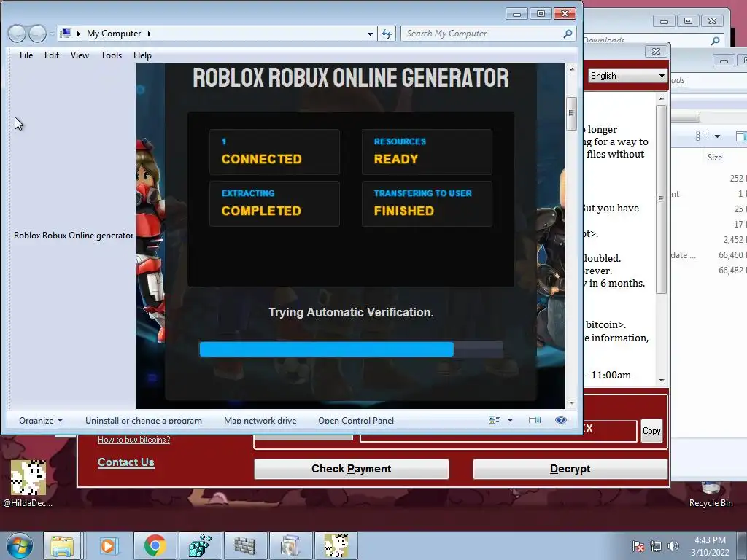Viewport: 747px width, 560px height.
Task: Click the scroll up arrow of generator pane
Action: pyautogui.click(x=572, y=69)
